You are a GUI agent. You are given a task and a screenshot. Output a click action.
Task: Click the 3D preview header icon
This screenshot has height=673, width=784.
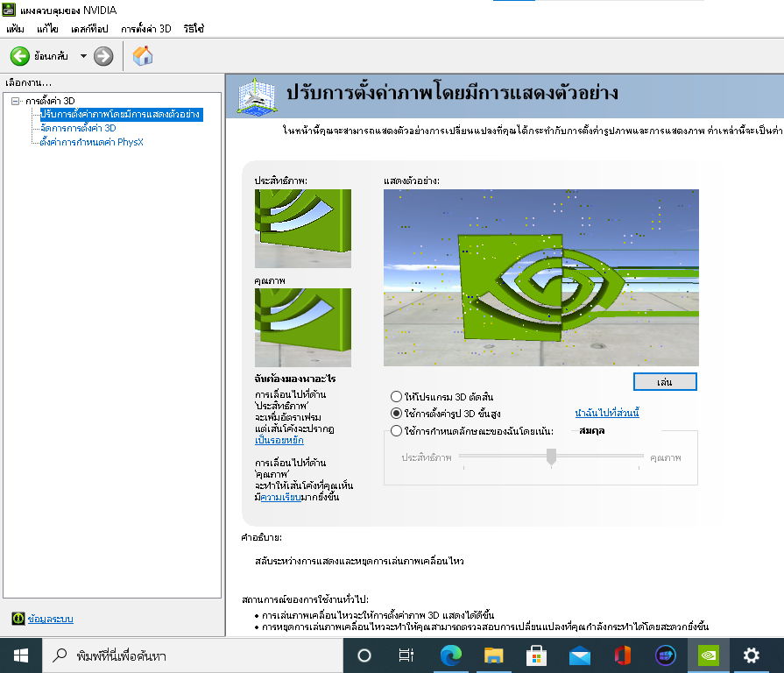point(257,96)
